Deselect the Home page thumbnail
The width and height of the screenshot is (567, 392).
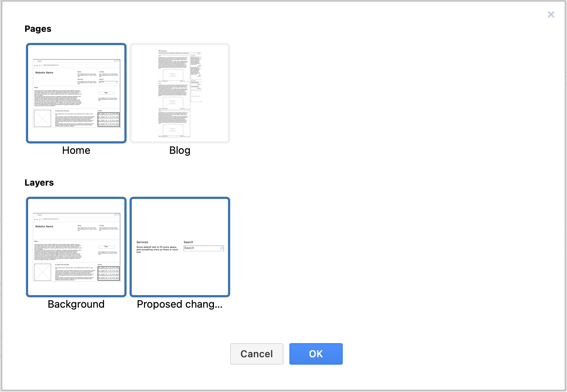pos(76,93)
